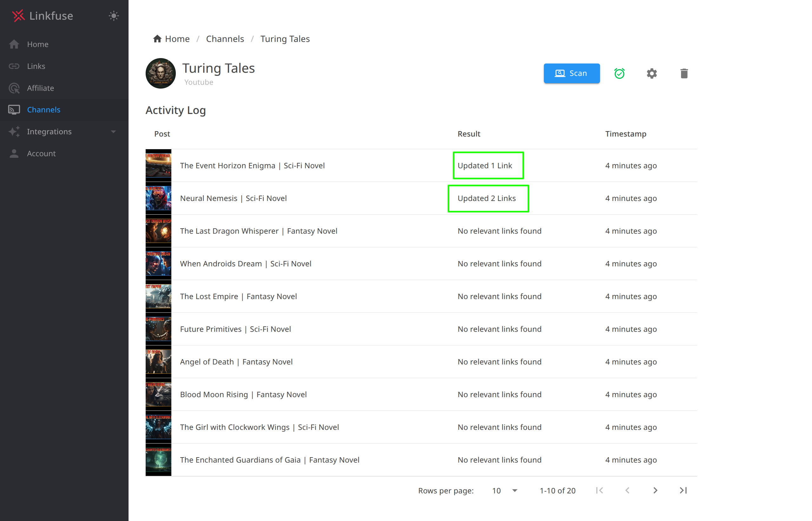Open the Rows per page dropdown
Viewport: 812px width, 521px height.
pyautogui.click(x=505, y=490)
